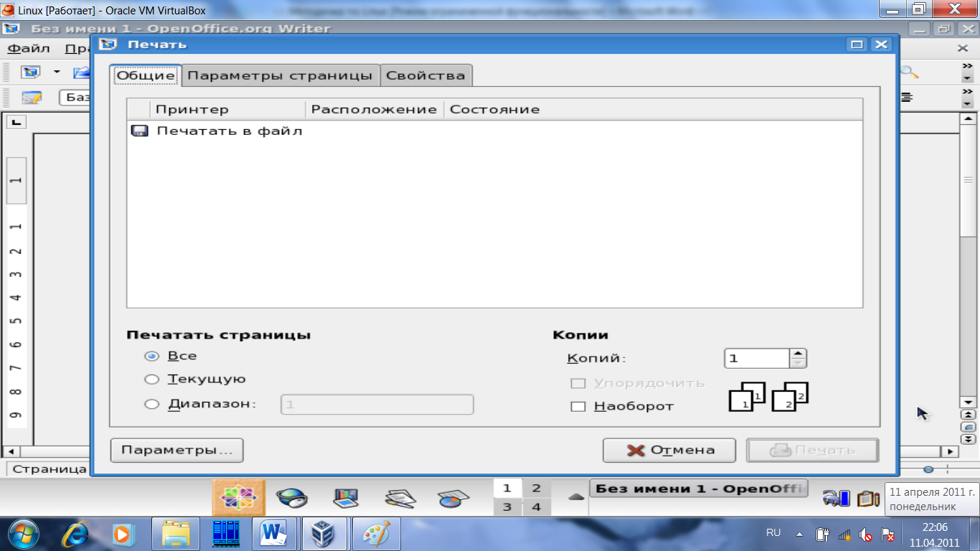This screenshot has height=551, width=980.
Task: Click the horizontal scrollbar right arrow
Action: pos(950,452)
